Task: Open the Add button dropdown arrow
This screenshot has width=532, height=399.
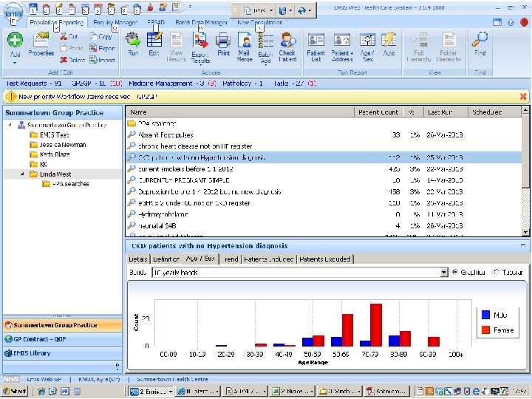Action: coord(15,63)
